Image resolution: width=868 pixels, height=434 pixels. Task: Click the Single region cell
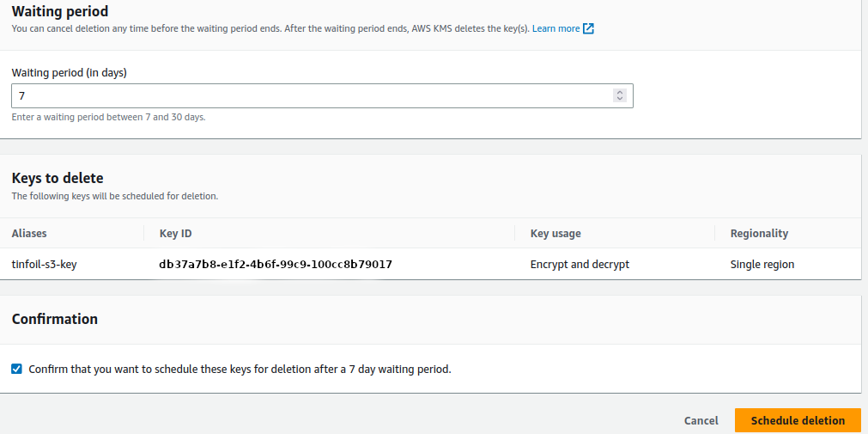coord(762,264)
